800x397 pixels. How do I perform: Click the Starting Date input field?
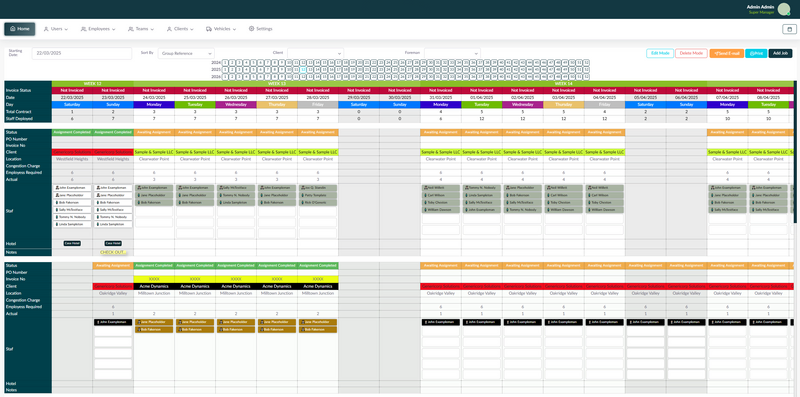point(82,53)
